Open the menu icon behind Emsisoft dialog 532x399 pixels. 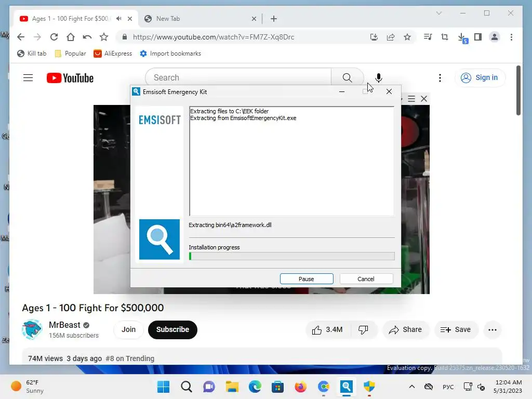point(411,99)
